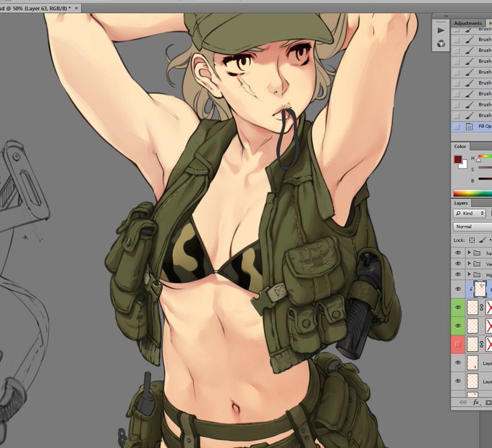Select the Fill Op history state
492x448 pixels.
click(472, 127)
